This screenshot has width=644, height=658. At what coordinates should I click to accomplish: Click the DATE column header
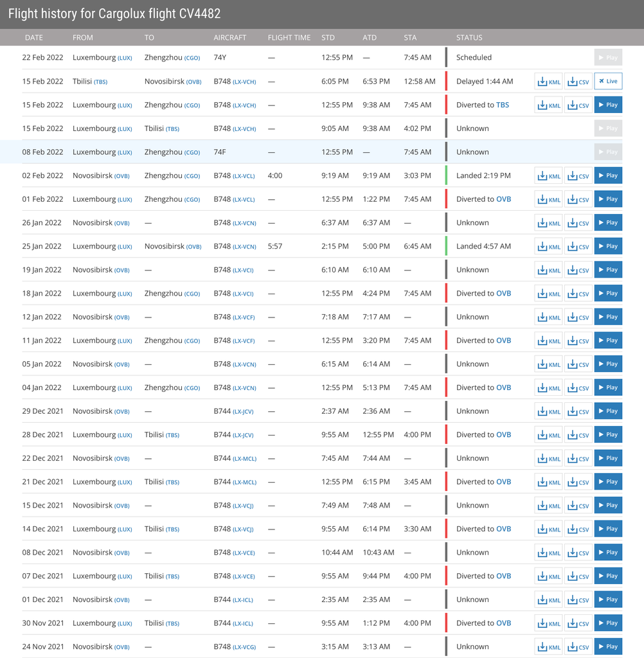coord(34,37)
